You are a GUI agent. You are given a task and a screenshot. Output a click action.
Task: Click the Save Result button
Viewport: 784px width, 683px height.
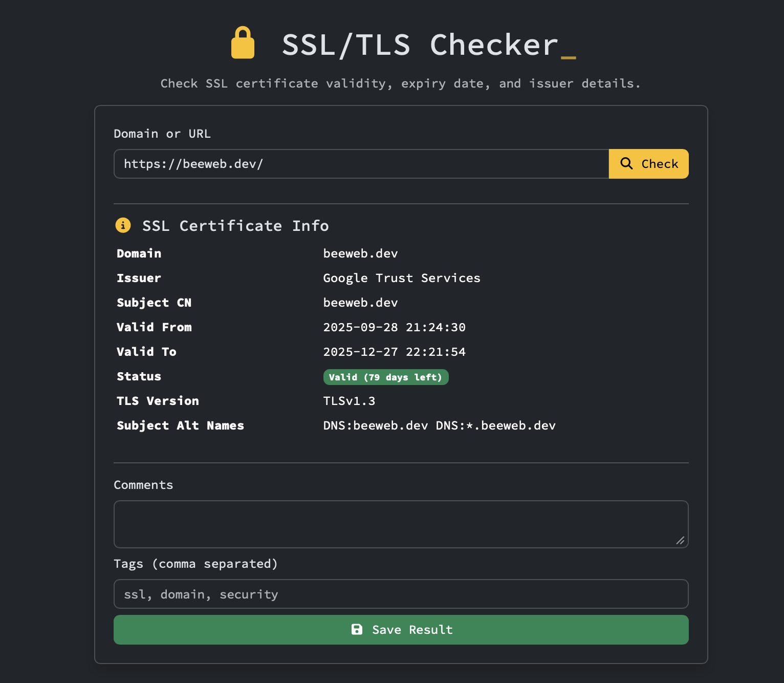tap(401, 630)
